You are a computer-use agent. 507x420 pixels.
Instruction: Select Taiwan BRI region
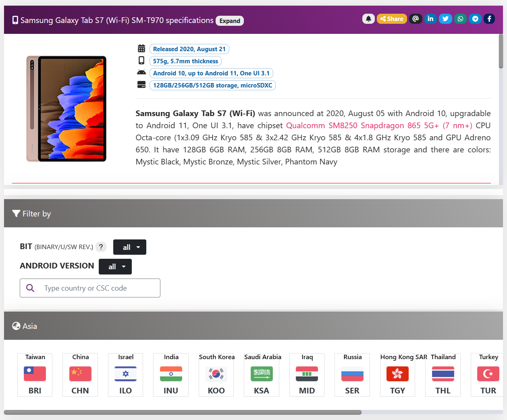(x=35, y=374)
